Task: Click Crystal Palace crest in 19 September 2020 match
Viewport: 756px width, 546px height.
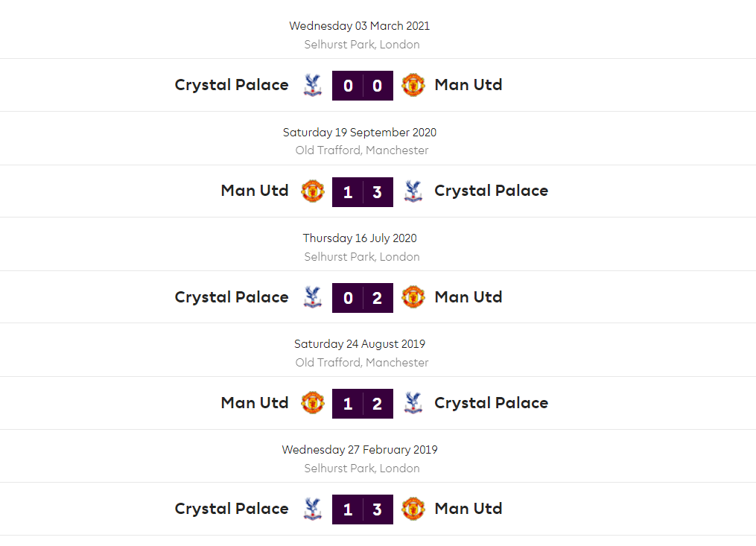Action: 413,191
